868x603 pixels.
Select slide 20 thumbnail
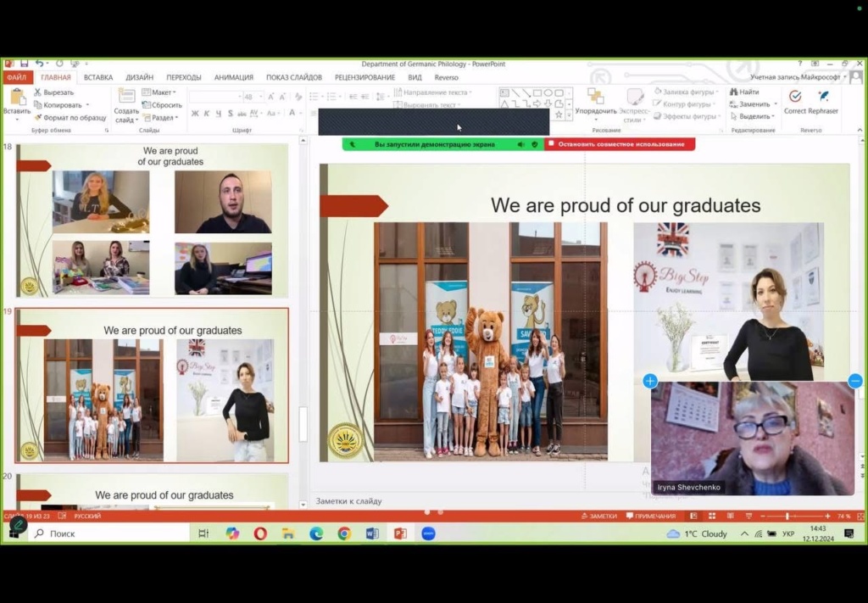pyautogui.click(x=153, y=491)
